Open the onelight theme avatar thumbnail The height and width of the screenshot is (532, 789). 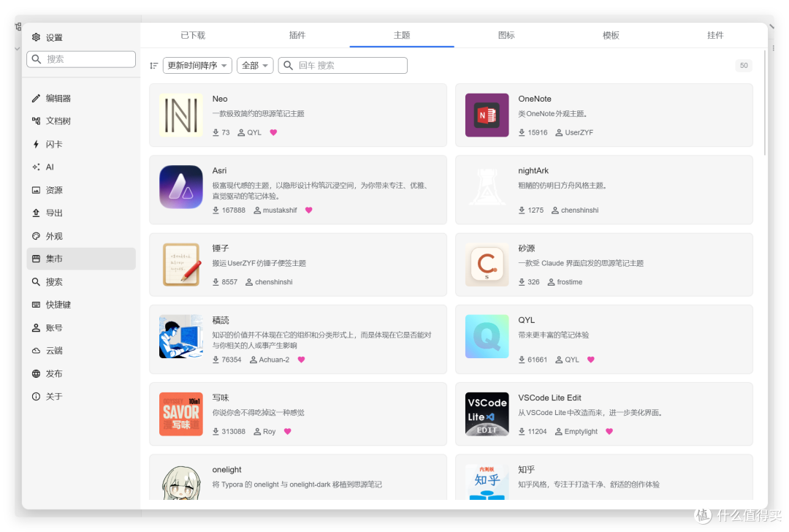[x=181, y=482]
